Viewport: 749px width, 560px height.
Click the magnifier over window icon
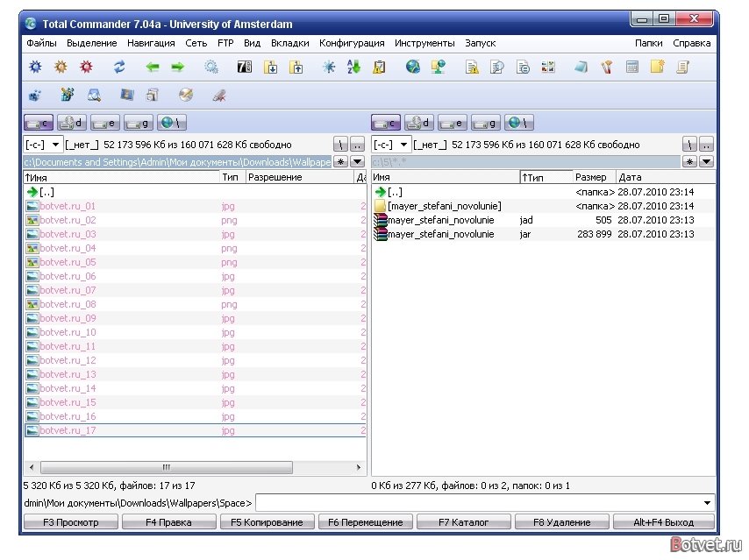[x=94, y=95]
